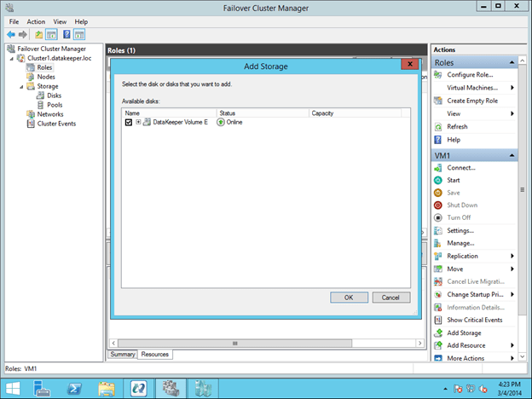Image resolution: width=532 pixels, height=399 pixels.
Task: Click the Add Storage action icon
Action: 438,332
